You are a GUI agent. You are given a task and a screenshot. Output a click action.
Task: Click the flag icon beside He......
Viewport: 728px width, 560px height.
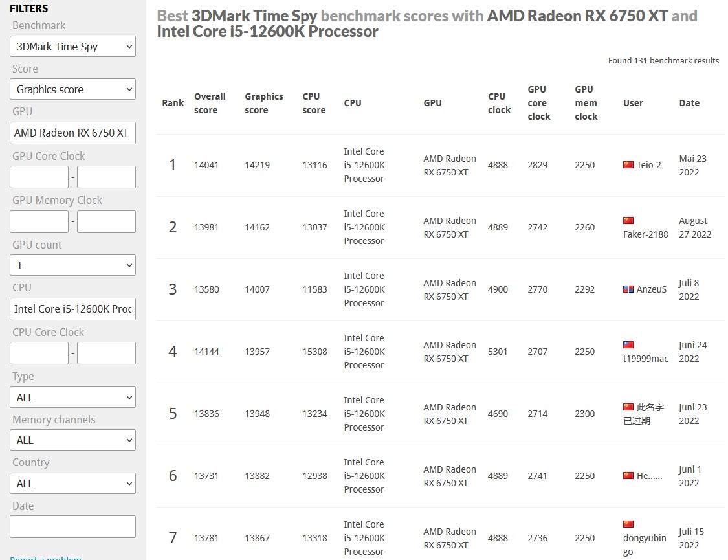[x=628, y=475]
